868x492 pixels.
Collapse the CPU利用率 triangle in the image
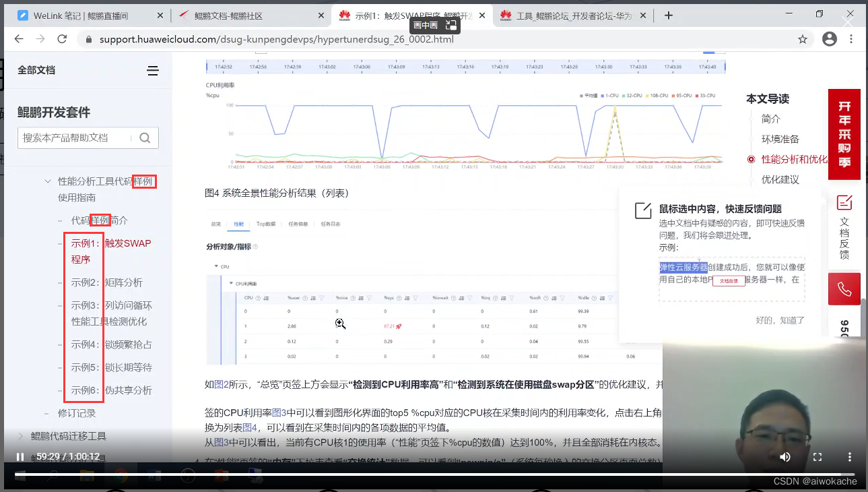(x=230, y=283)
